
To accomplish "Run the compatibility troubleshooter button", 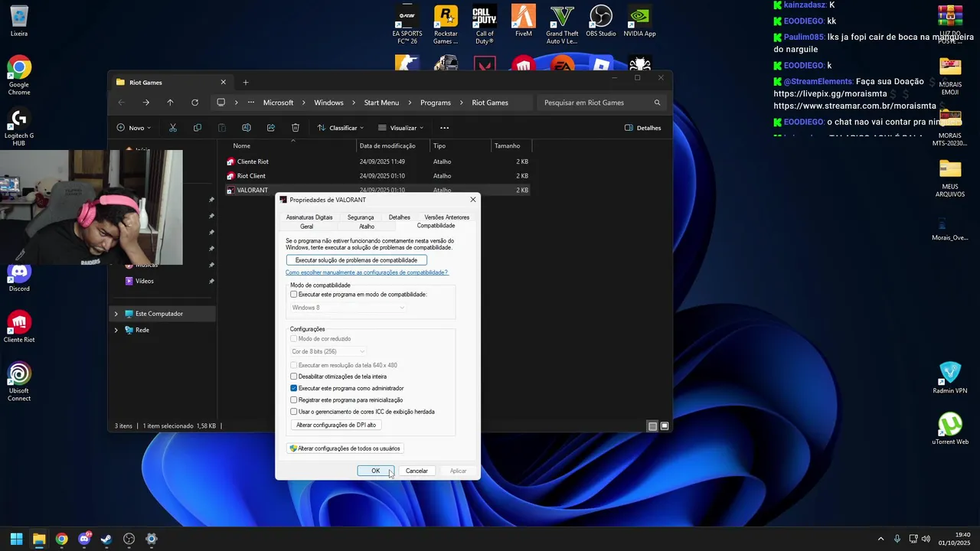I will (x=356, y=260).
